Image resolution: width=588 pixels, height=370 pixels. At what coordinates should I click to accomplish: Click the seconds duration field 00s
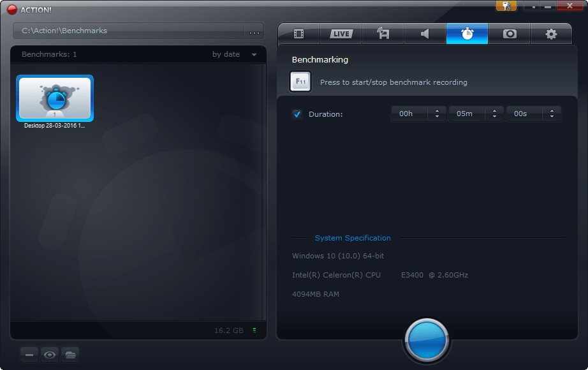coord(524,114)
